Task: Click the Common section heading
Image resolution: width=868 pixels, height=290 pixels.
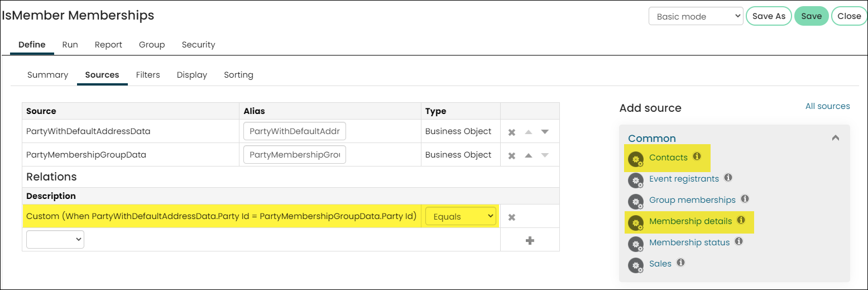Action: (652, 138)
